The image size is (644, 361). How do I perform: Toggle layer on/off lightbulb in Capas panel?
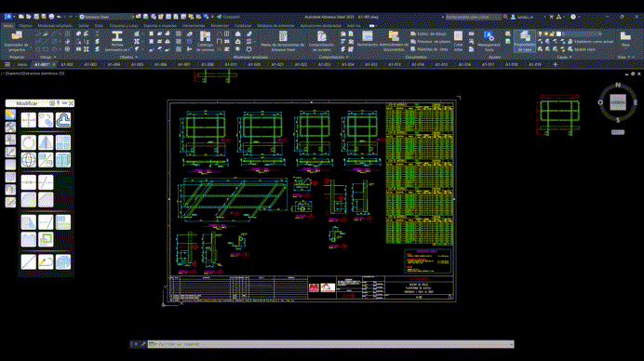541,34
